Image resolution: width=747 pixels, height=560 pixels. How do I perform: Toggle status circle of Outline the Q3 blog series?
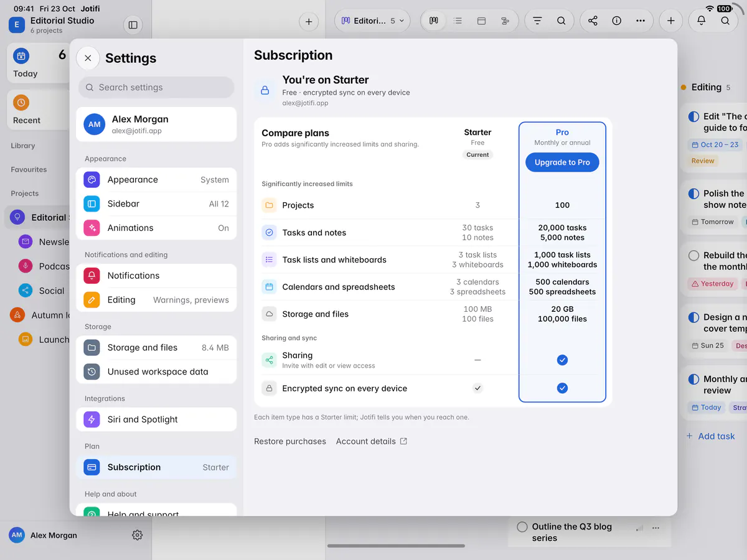pos(522,526)
